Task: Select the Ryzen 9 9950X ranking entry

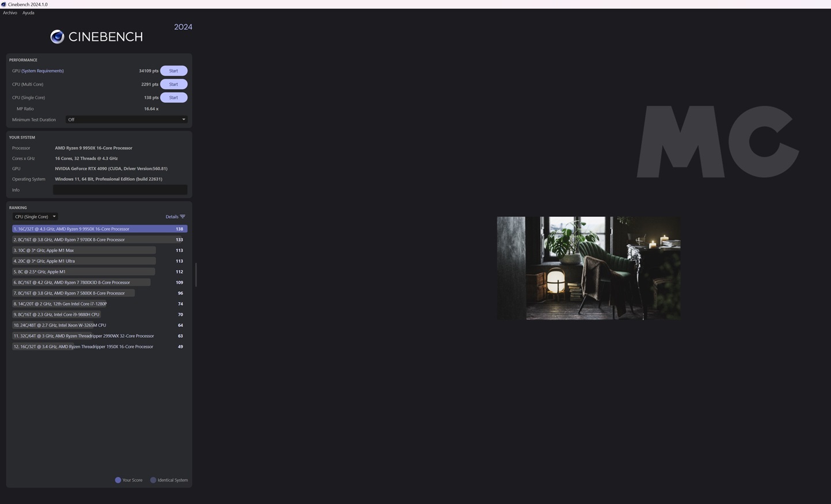Action: click(99, 229)
